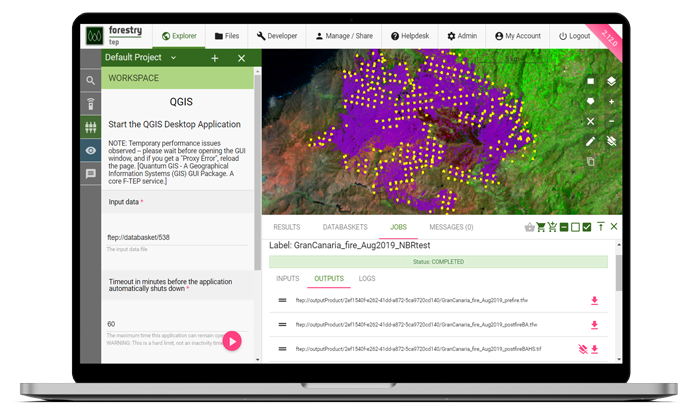Click the select-all checked box icon
Image resolution: width=700 pixels, height=417 pixels.
(586, 227)
